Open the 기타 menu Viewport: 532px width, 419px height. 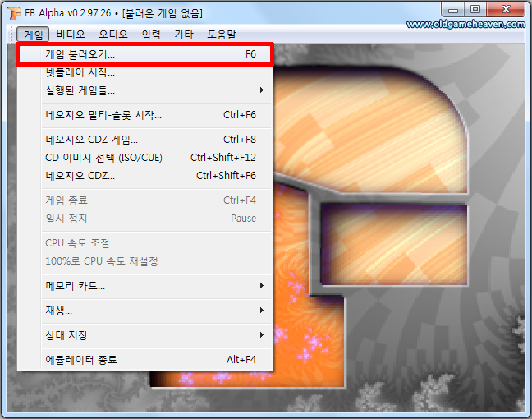pos(184,35)
